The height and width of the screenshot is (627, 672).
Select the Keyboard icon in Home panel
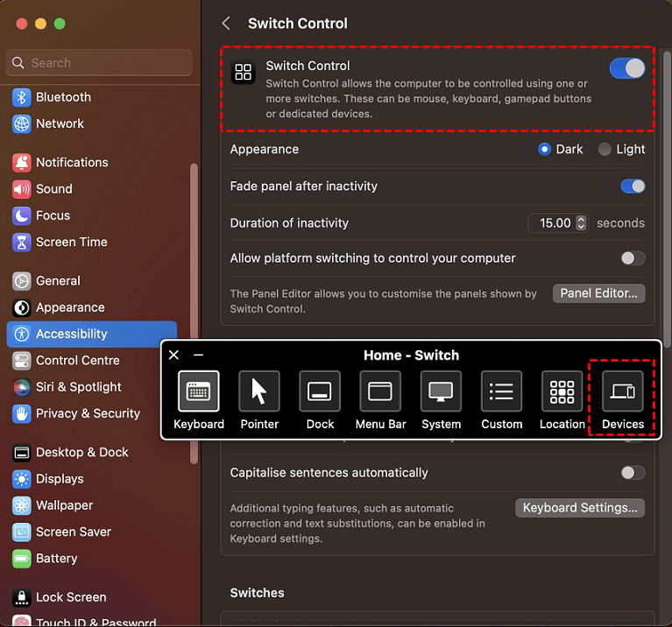[x=198, y=391]
